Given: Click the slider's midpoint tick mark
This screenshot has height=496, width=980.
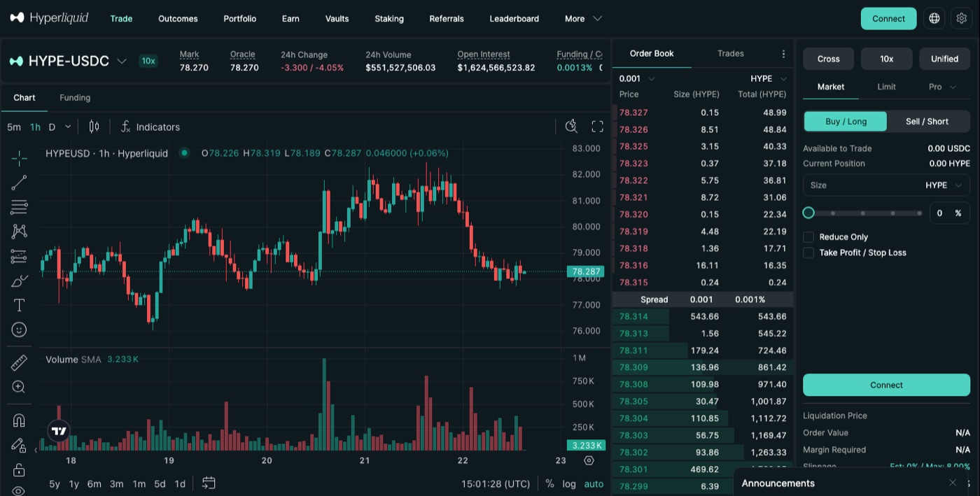Looking at the screenshot, I should (x=863, y=213).
